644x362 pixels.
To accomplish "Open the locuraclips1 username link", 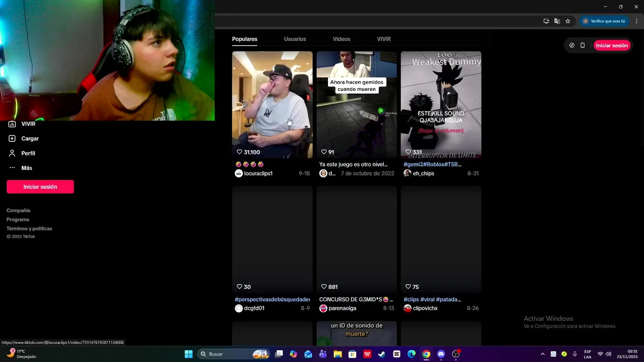I will pyautogui.click(x=258, y=173).
